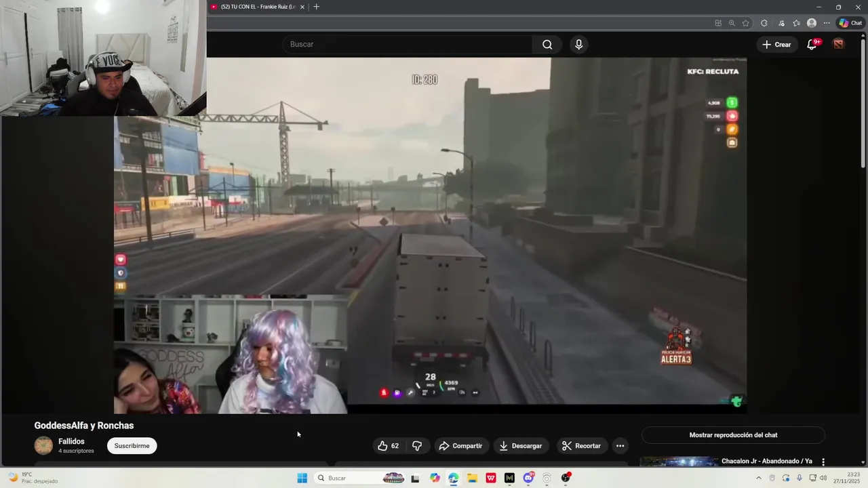Image resolution: width=868 pixels, height=488 pixels.
Task: Click taskbar microphone tray icon
Action: [x=800, y=478]
